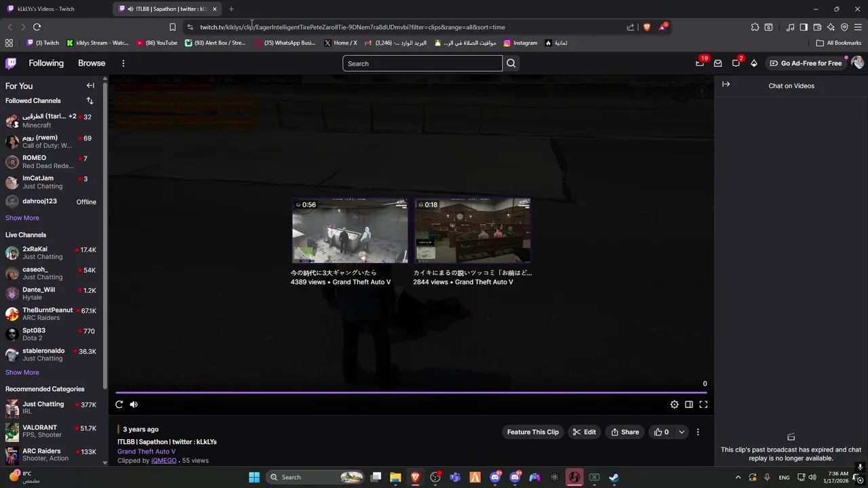This screenshot has height=488, width=868.
Task: Edit the clip
Action: pos(584,432)
